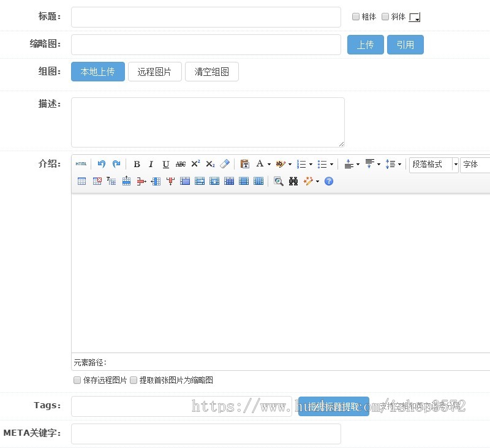Click inside the 标题 input field
Image resolution: width=490 pixels, height=448 pixels.
pyautogui.click(x=205, y=17)
